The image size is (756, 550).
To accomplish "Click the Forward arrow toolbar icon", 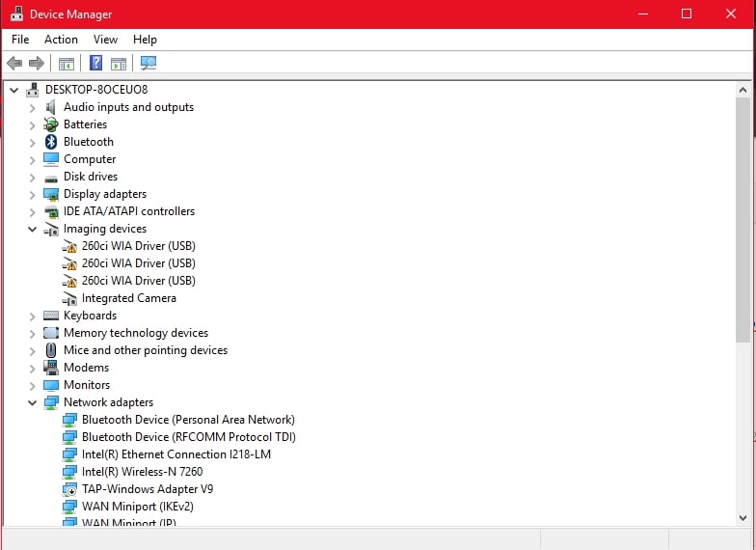I will tap(37, 63).
